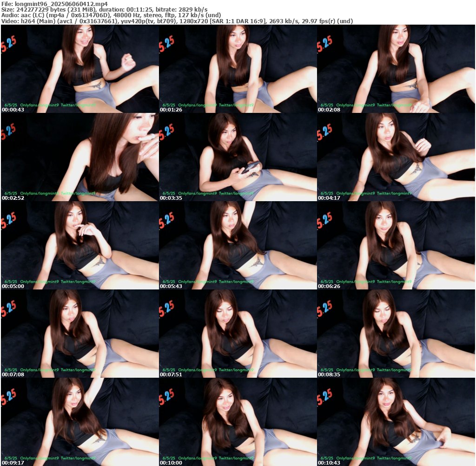Select the Video codec info line

pyautogui.click(x=177, y=21)
